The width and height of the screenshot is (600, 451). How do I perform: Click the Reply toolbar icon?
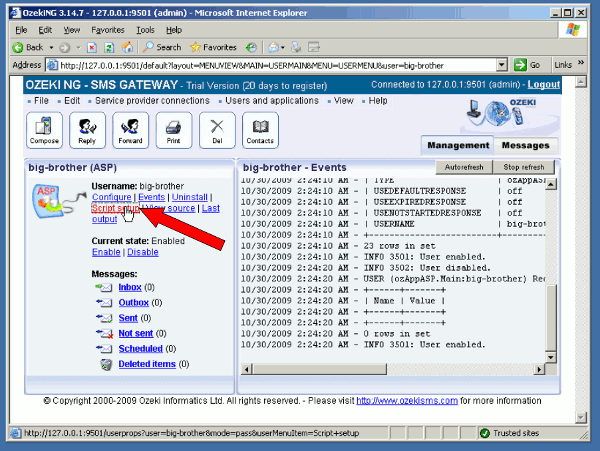87,130
